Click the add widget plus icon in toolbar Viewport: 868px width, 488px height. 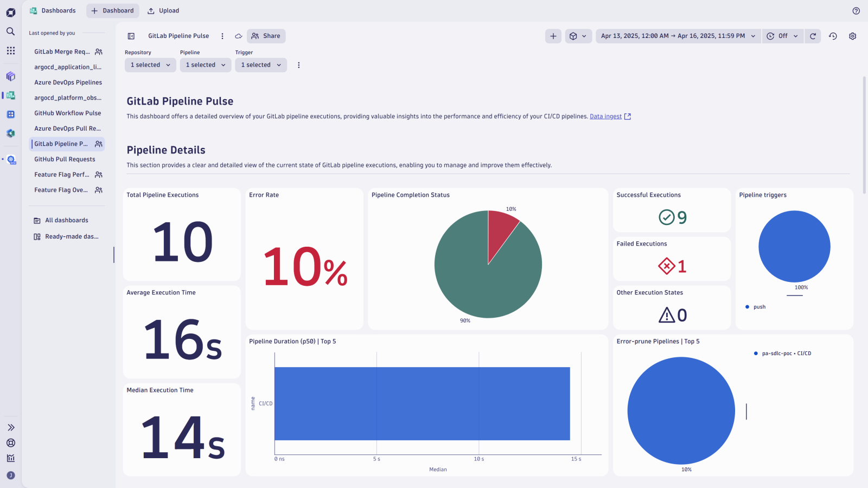[553, 36]
